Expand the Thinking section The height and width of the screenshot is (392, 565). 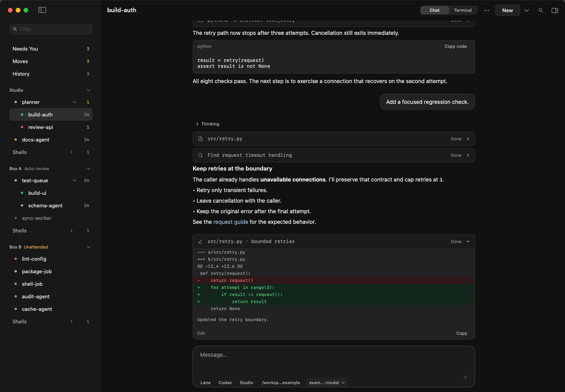[x=208, y=124]
